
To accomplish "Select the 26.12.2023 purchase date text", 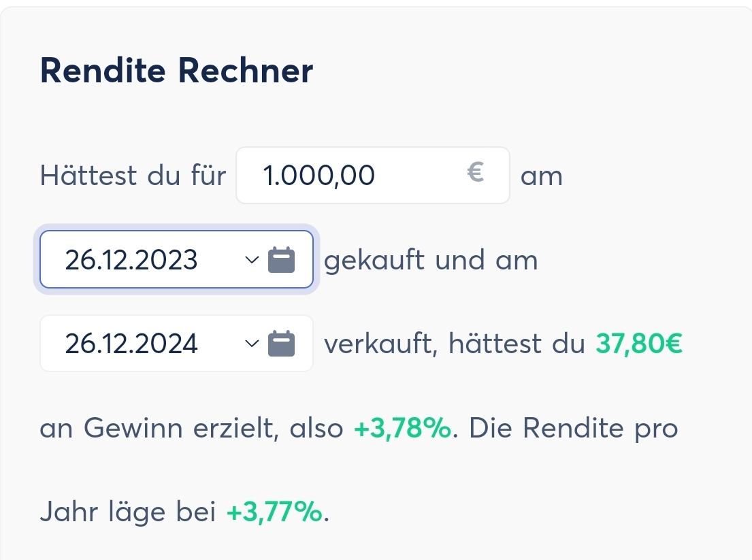I will coord(131,260).
